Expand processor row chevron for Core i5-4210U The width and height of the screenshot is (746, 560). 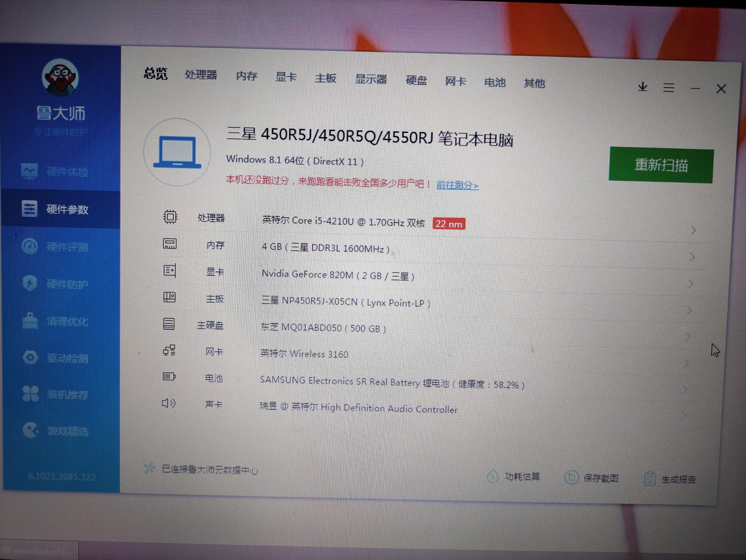(x=694, y=230)
